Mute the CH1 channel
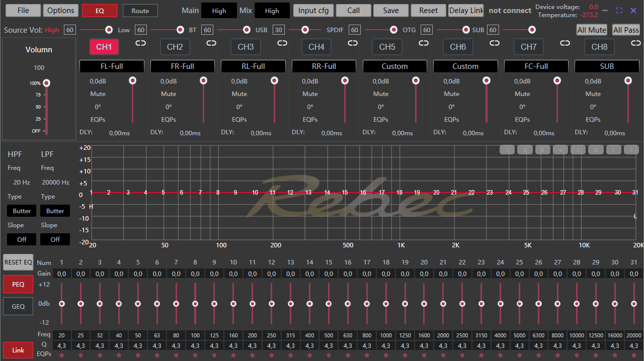Image resolution: width=644 pixels, height=361 pixels. coord(98,94)
